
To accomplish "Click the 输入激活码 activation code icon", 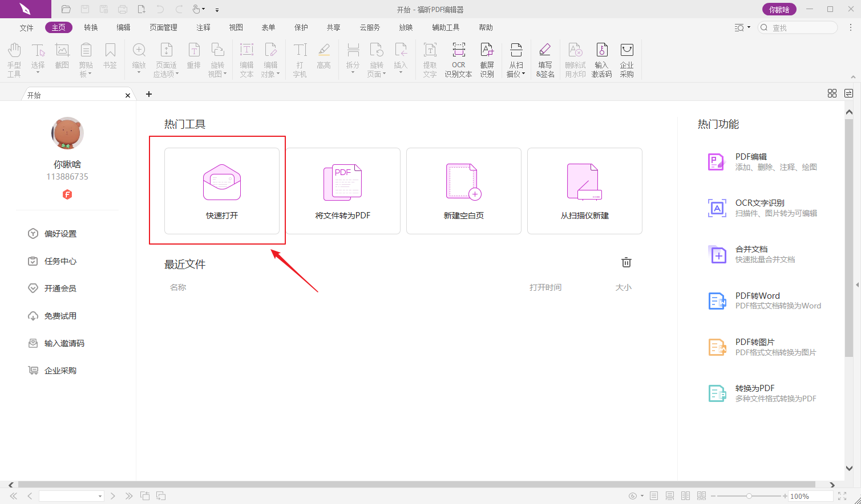I will [x=601, y=59].
